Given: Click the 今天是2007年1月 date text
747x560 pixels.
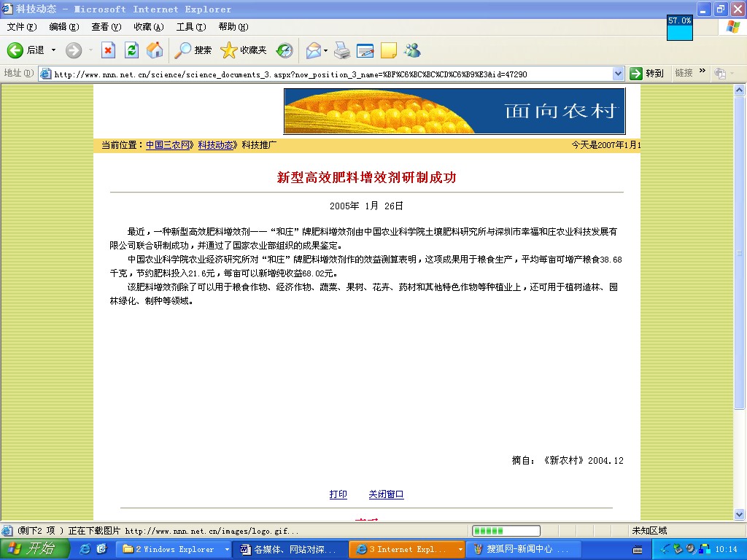Looking at the screenshot, I should click(606, 145).
